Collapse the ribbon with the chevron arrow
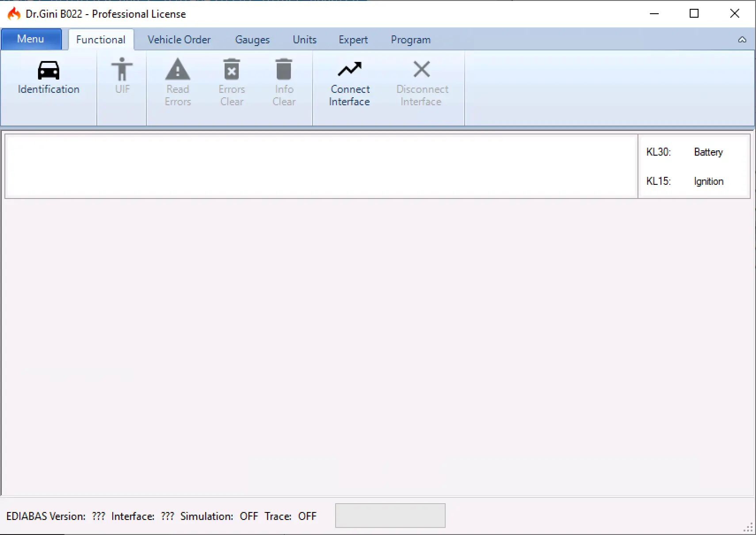756x535 pixels. (742, 39)
